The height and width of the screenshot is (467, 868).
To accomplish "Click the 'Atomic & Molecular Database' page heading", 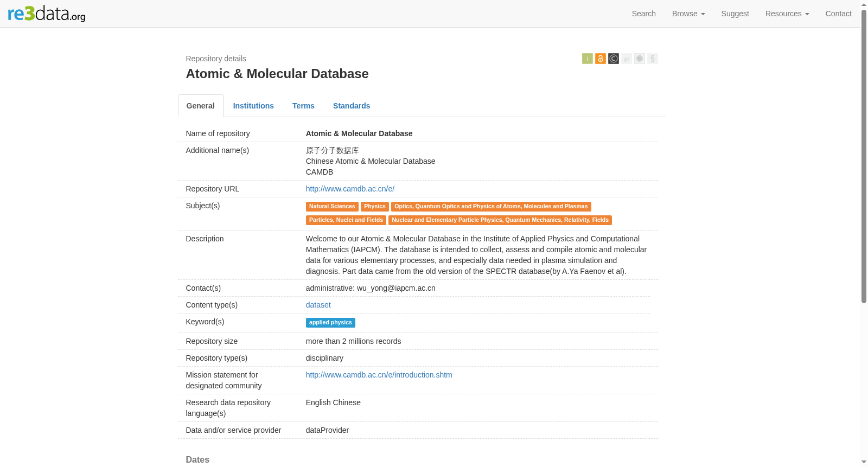I will pyautogui.click(x=277, y=74).
